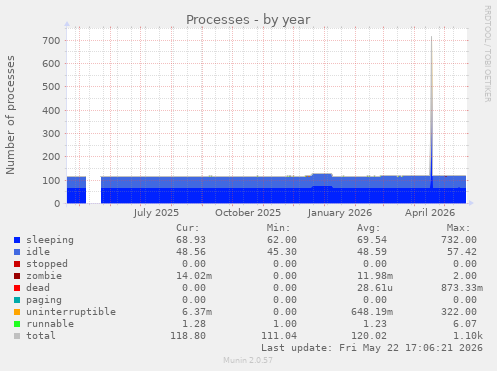Click the runnable legend color swatch
Image resolution: width=497 pixels, height=371 pixels.
[17, 324]
